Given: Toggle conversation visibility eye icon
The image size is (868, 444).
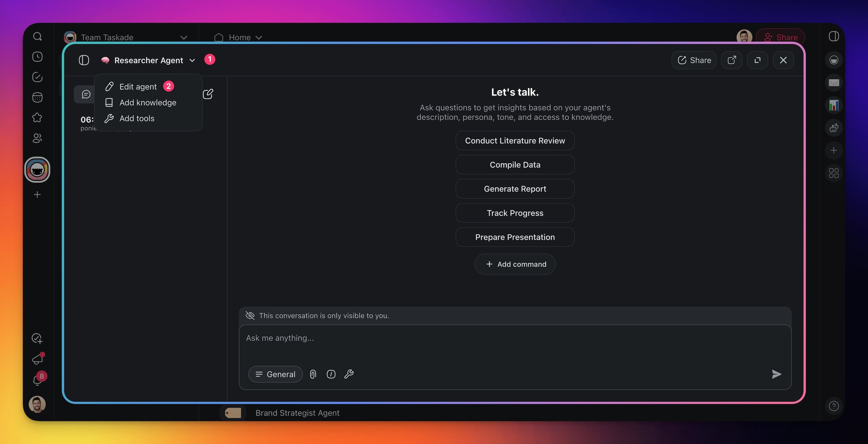Looking at the screenshot, I should 250,316.
